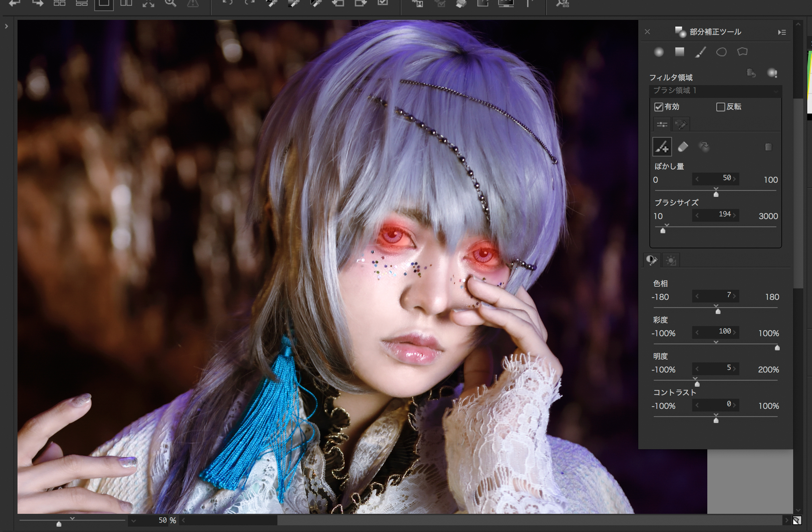
Task: Uncheck the 有効 checkbox
Action: 658,107
